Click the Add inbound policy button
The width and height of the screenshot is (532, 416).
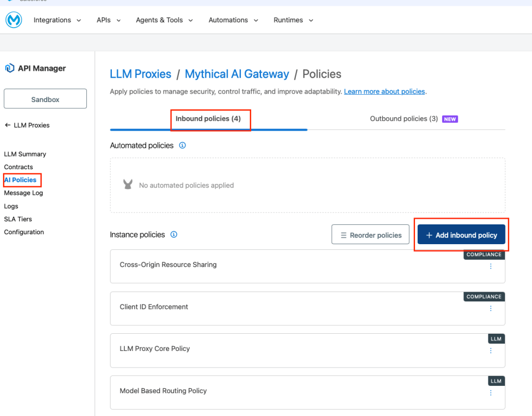pos(461,235)
